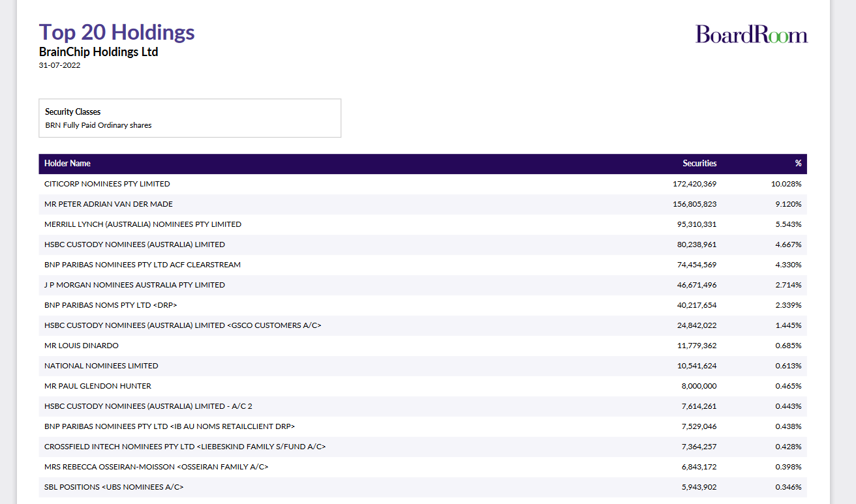Click the Holder Name column header
The height and width of the screenshot is (504, 856).
67,164
